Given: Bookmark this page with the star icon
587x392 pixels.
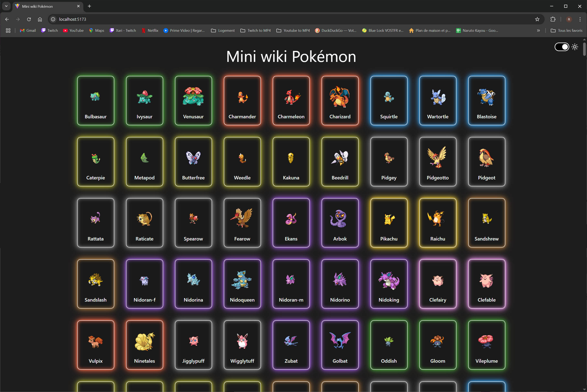Looking at the screenshot, I should click(537, 19).
